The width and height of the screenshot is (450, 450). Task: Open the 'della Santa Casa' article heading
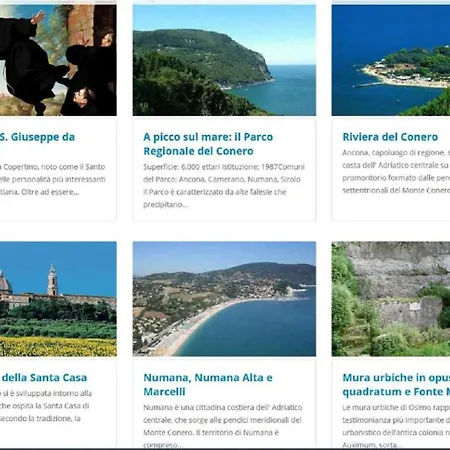(x=44, y=378)
